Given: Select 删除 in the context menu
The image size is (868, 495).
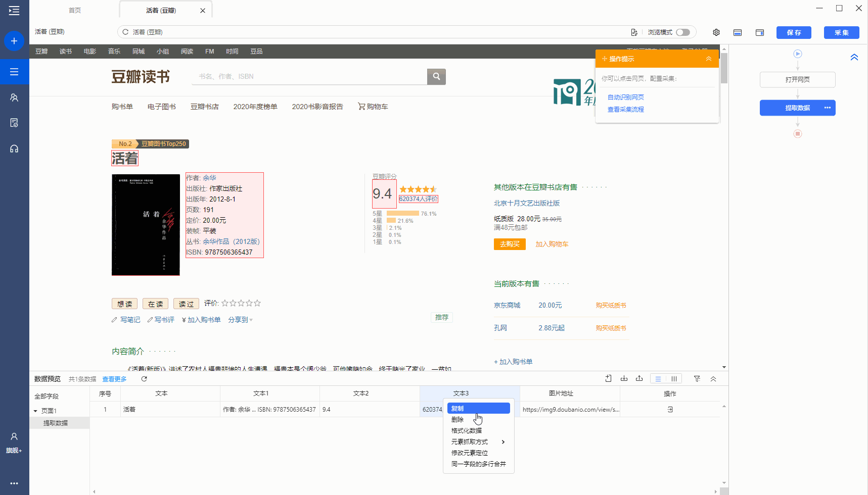Looking at the screenshot, I should point(457,419).
